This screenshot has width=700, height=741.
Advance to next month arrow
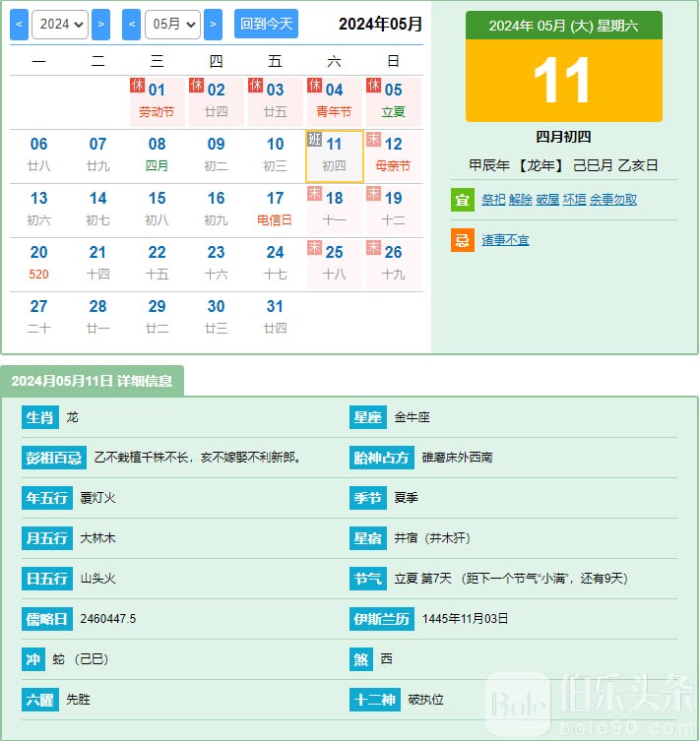pos(214,24)
